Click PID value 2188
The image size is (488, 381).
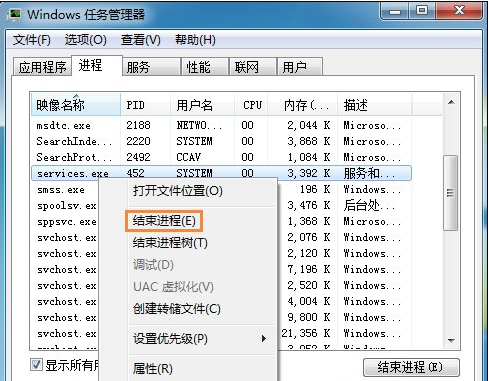click(138, 125)
